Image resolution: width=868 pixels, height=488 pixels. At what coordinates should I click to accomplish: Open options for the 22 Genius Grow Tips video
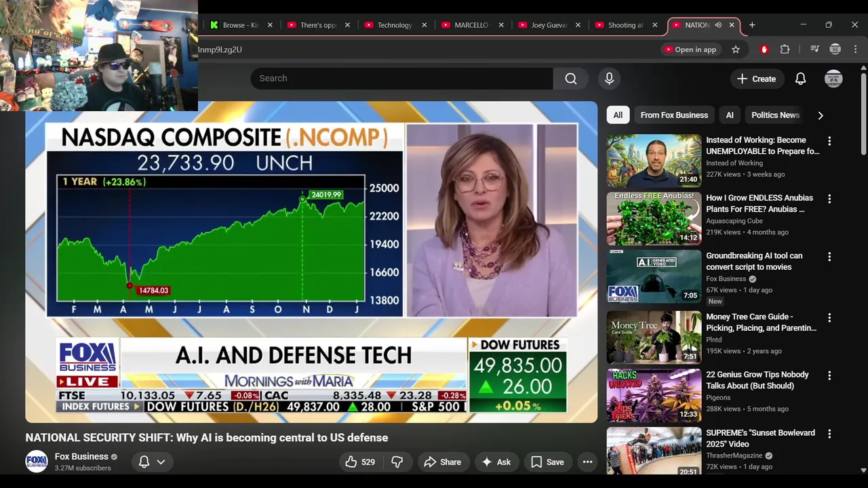click(x=829, y=375)
